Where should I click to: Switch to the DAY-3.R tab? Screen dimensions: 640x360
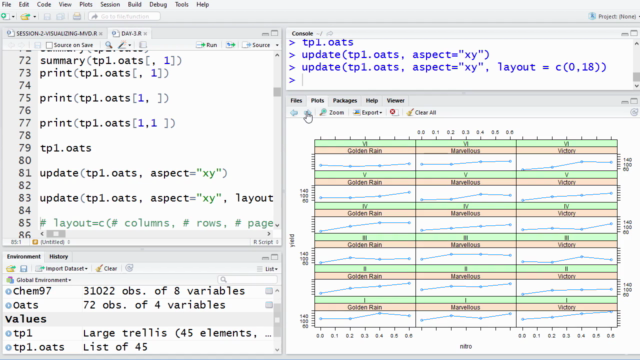point(131,33)
